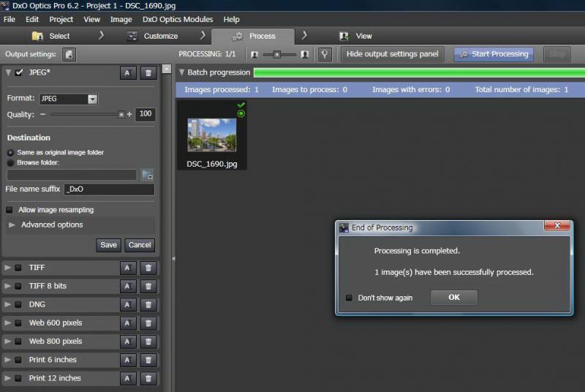This screenshot has height=392, width=585.
Task: Click the rename icon for DNG
Action: [x=127, y=305]
